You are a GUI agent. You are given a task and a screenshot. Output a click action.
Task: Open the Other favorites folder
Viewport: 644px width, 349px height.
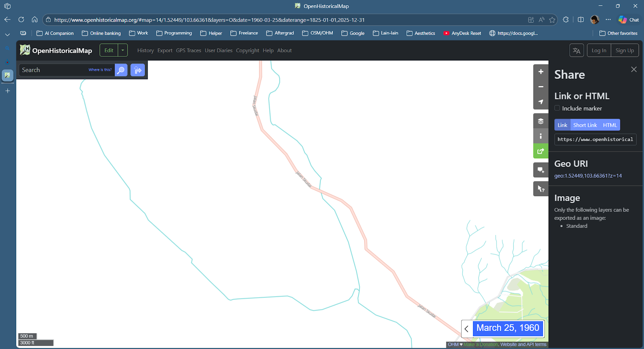click(x=618, y=33)
